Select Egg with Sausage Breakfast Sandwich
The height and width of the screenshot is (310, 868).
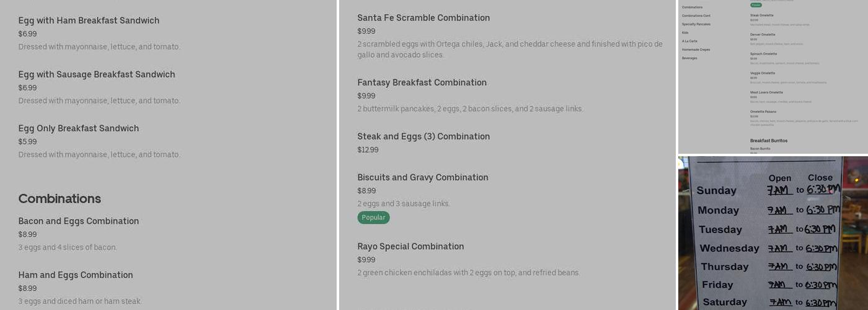[97, 74]
